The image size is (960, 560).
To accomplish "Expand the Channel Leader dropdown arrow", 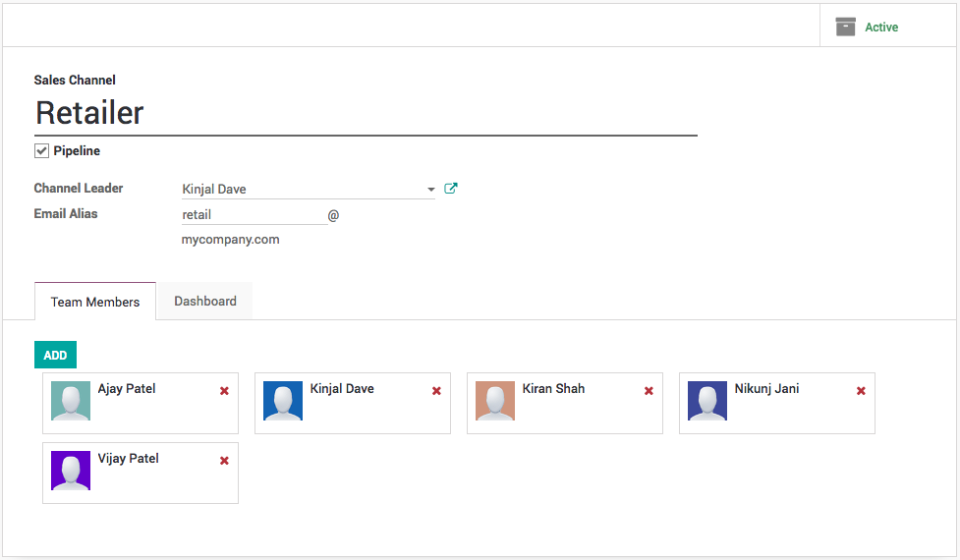I will [430, 190].
